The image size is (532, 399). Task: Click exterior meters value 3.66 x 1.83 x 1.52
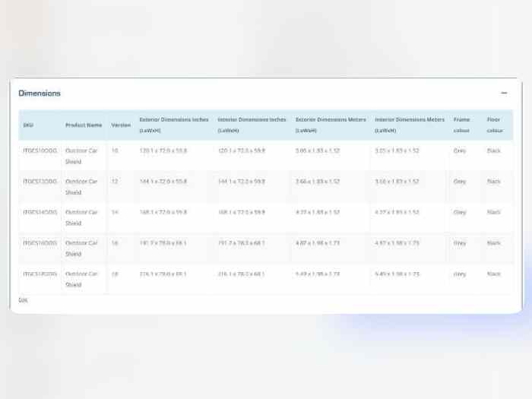[318, 181]
